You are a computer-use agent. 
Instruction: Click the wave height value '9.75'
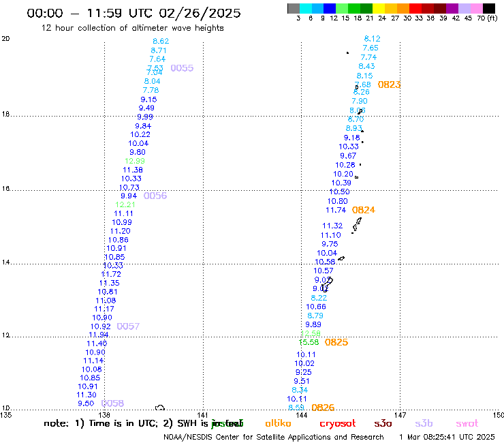click(x=330, y=244)
